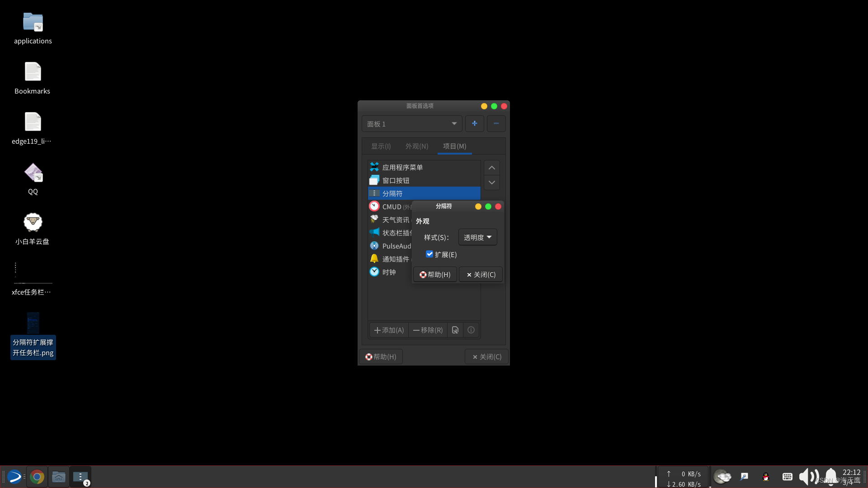Open the volume speaker tray icon
The height and width of the screenshot is (488, 868).
808,477
